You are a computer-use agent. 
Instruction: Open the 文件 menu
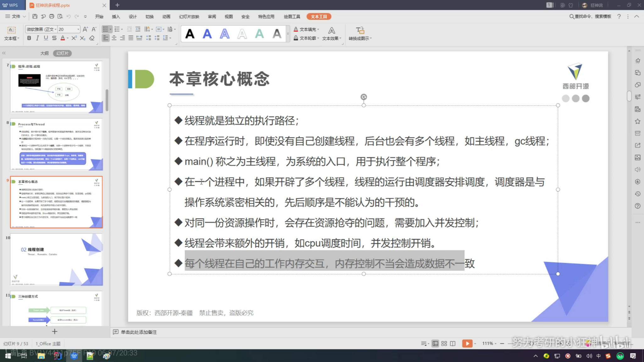click(x=15, y=16)
